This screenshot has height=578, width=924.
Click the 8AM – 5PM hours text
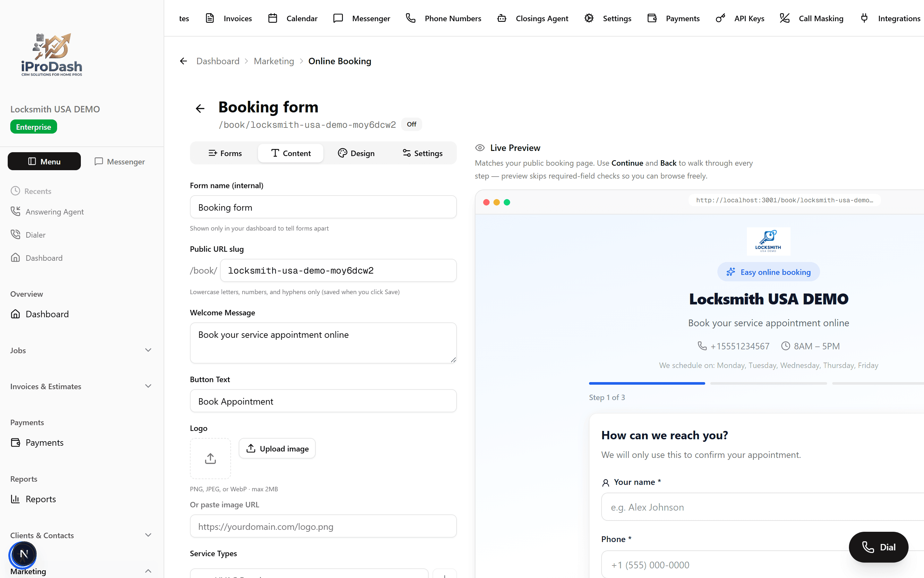tap(816, 346)
